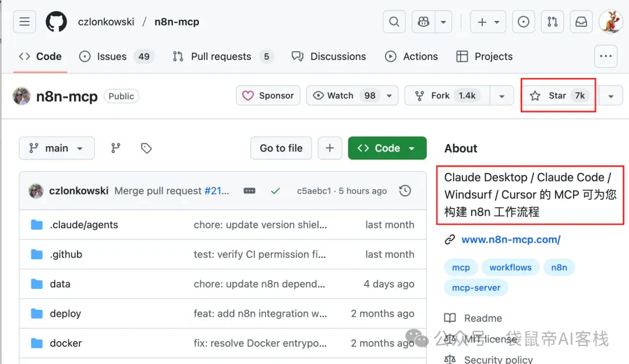629x364 pixels.
Task: Open the green Code dropdown button
Action: pos(387,148)
